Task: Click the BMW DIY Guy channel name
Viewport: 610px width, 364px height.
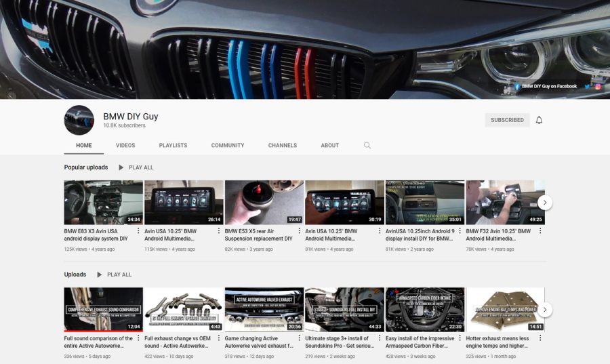Action: (131, 117)
